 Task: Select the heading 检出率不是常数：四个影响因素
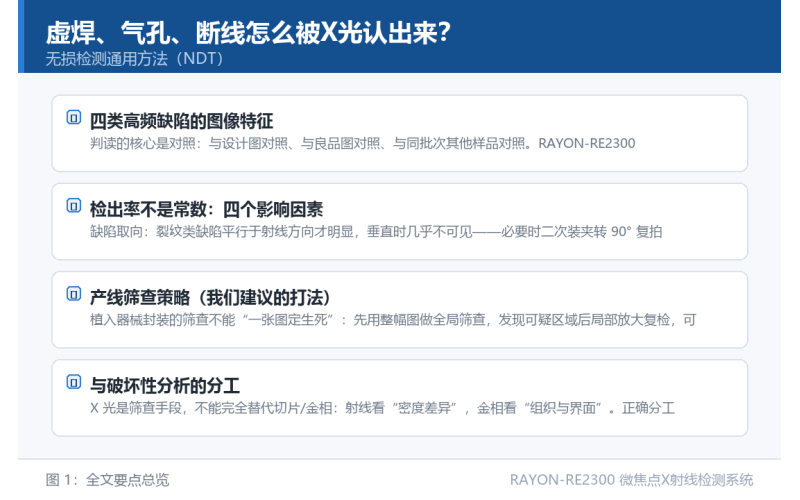point(207,210)
